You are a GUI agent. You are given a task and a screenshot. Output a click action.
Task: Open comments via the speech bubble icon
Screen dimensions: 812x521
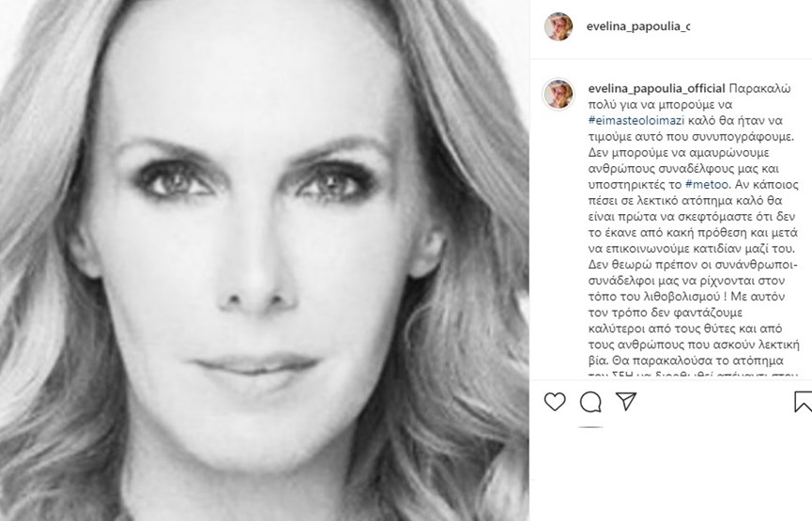[590, 402]
